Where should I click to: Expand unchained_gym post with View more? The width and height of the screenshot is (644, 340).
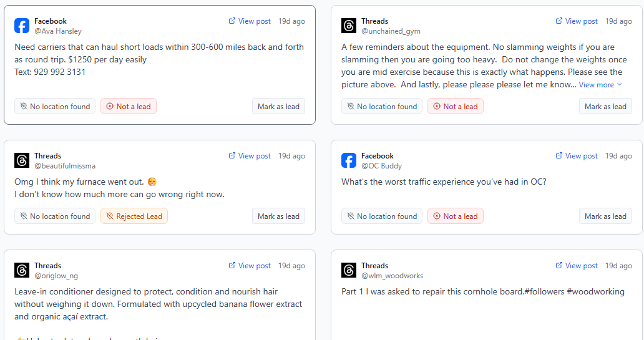coord(600,84)
